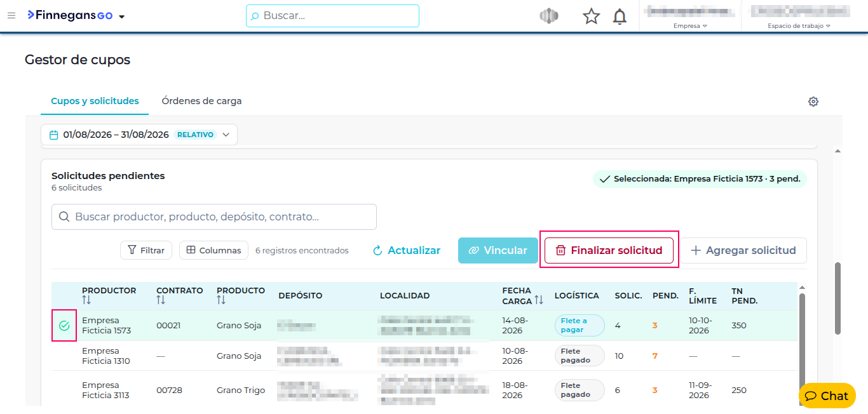Select the Empresa Ficticia 3113 row
Image resolution: width=868 pixels, height=414 pixels.
point(424,390)
